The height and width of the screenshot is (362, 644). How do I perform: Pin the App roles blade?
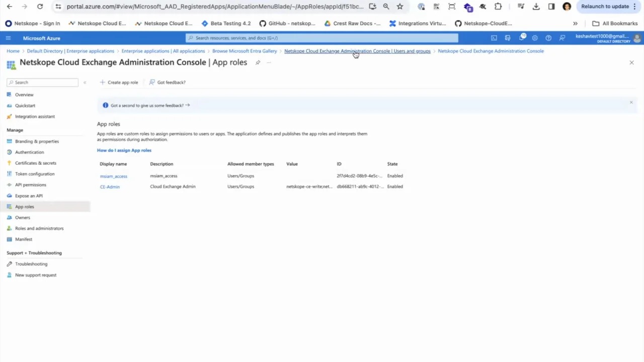pos(258,62)
